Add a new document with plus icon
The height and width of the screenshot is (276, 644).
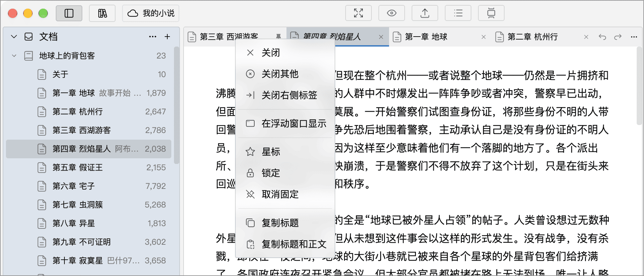pos(167,37)
